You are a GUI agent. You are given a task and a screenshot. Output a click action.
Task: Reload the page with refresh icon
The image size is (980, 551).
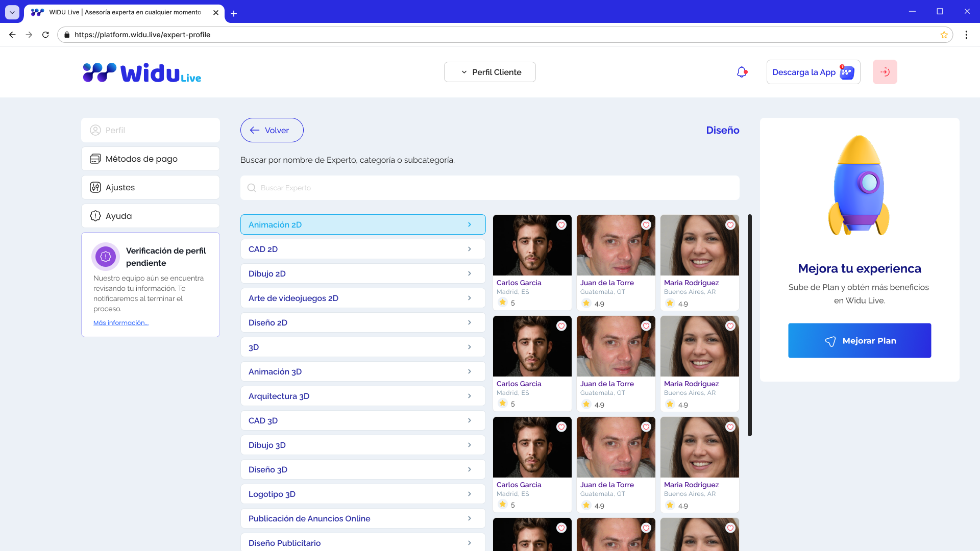tap(45, 35)
